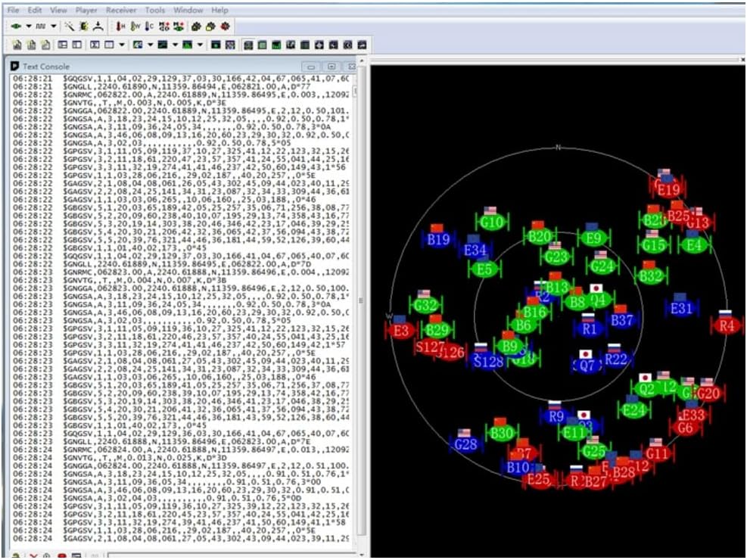Image resolution: width=747 pixels, height=560 pixels.
Task: Click the dark green paw icon
Action: (196, 26)
